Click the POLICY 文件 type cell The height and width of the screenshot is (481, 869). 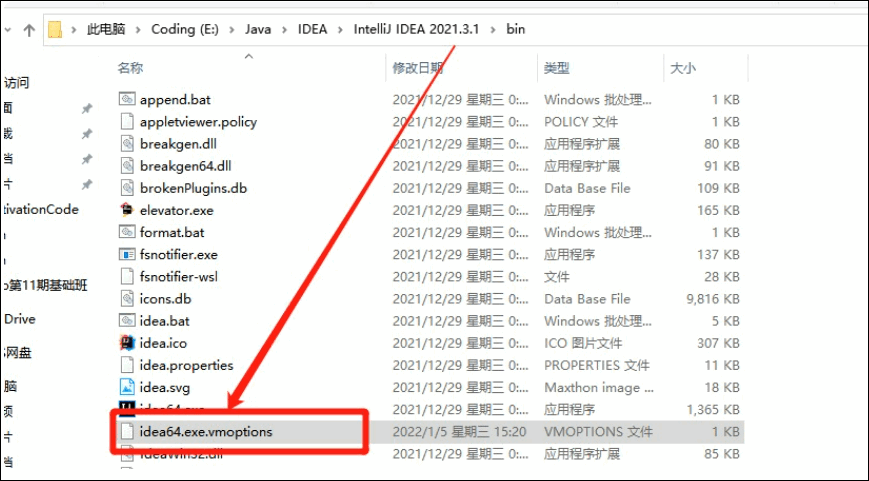581,122
